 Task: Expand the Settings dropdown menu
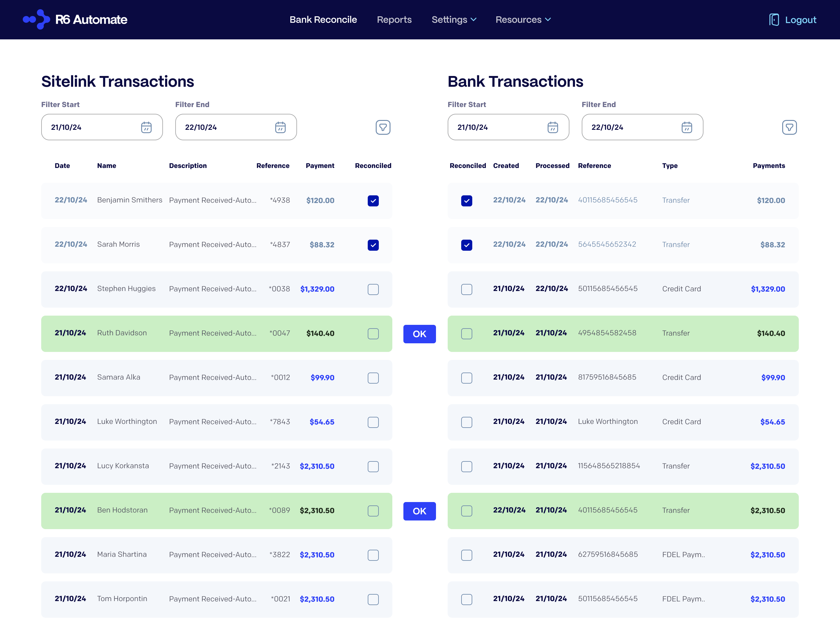pyautogui.click(x=454, y=19)
